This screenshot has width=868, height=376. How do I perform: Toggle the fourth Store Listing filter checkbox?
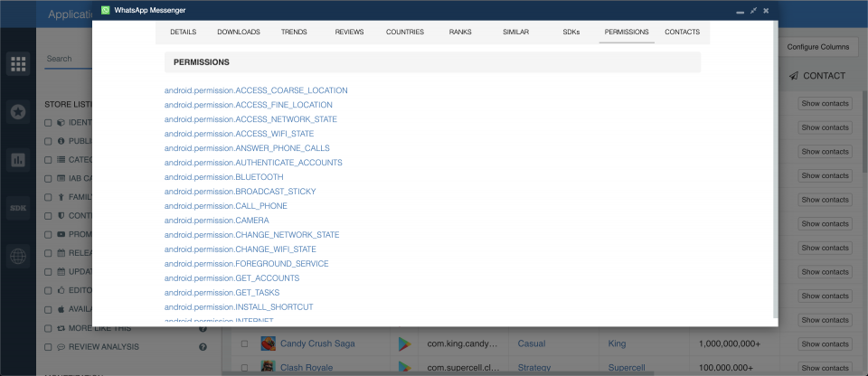pos(48,179)
